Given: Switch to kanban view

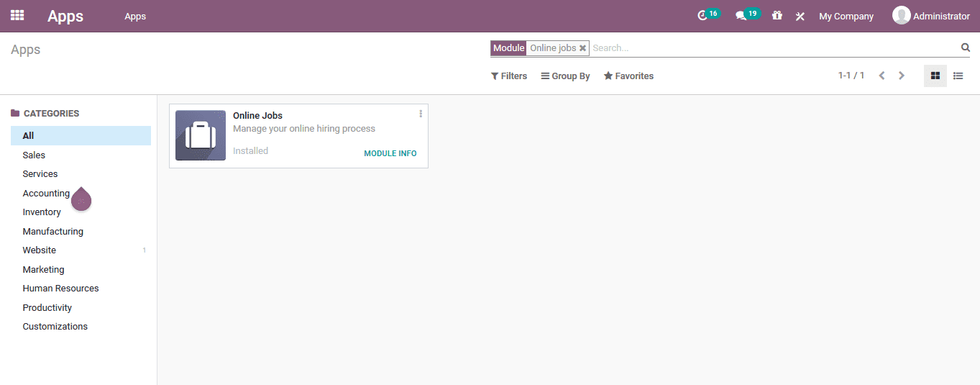Looking at the screenshot, I should tap(935, 76).
